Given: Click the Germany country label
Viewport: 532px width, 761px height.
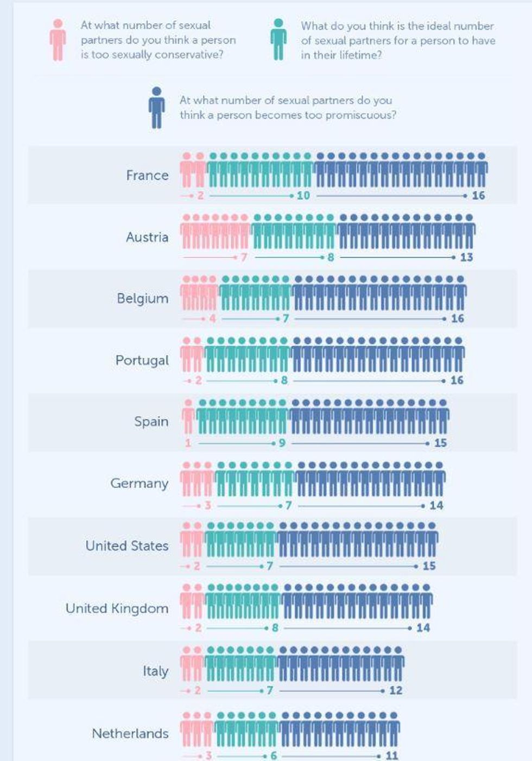Looking at the screenshot, I should 140,484.
